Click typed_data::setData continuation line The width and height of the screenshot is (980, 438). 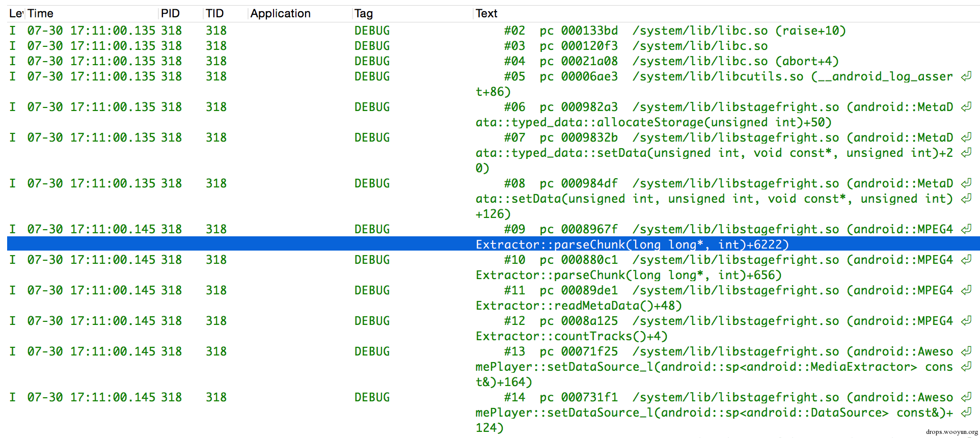[x=714, y=153]
